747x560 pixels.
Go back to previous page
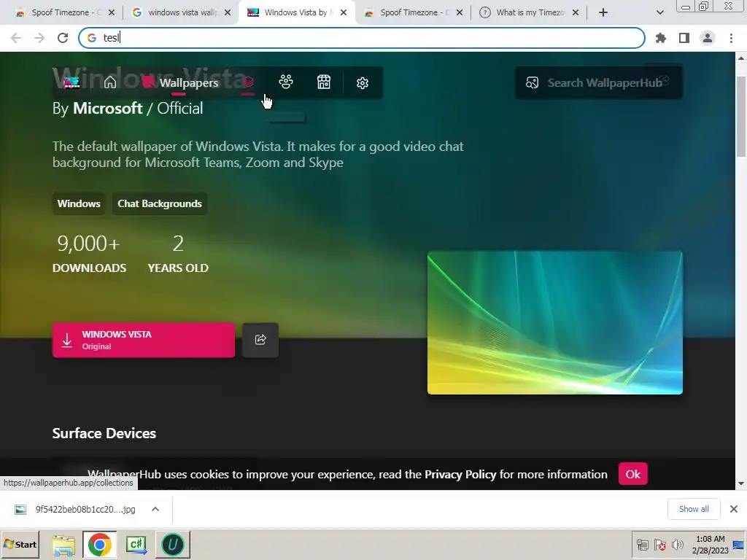16,38
